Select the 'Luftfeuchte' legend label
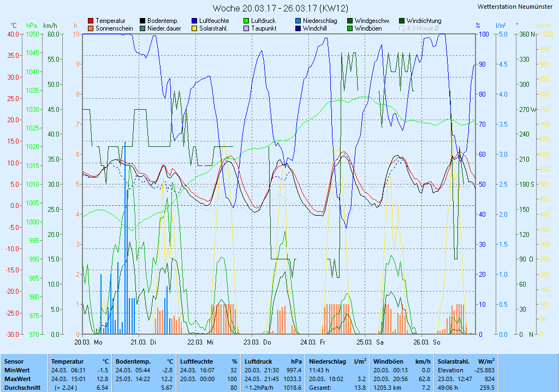The height and width of the screenshot is (392, 559). [214, 21]
